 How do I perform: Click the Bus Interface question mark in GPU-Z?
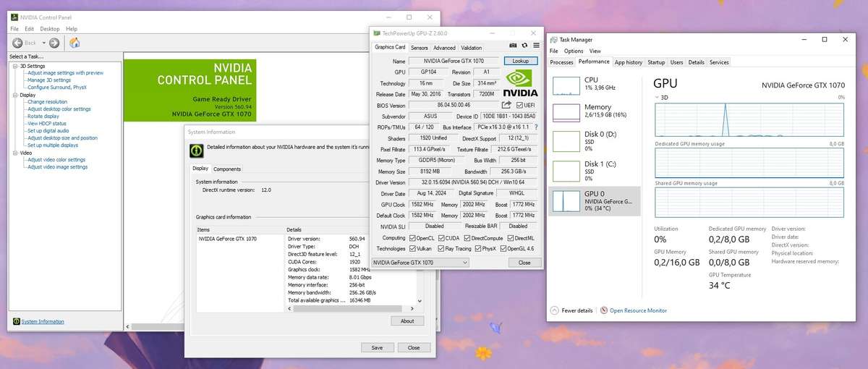click(x=535, y=127)
